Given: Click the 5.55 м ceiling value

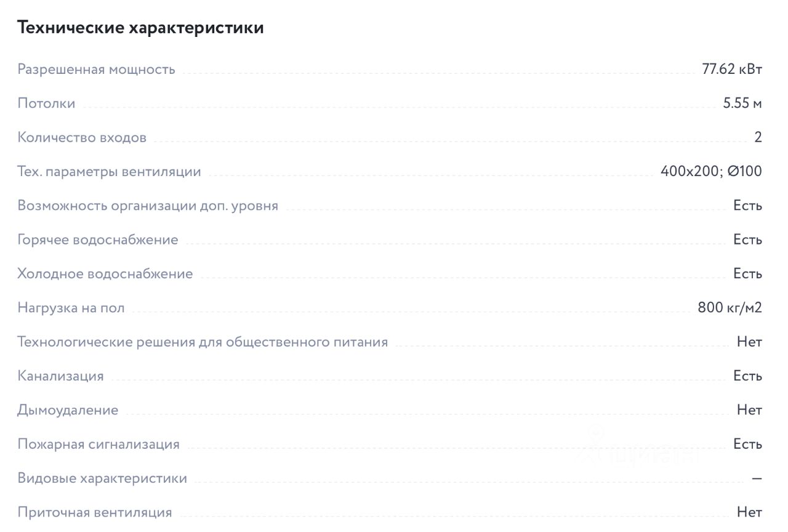Looking at the screenshot, I should 742,103.
